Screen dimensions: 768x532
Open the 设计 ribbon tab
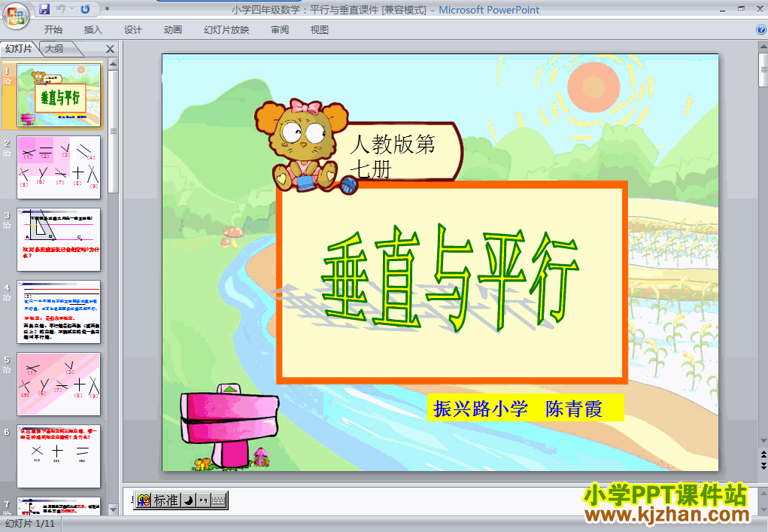click(x=132, y=30)
